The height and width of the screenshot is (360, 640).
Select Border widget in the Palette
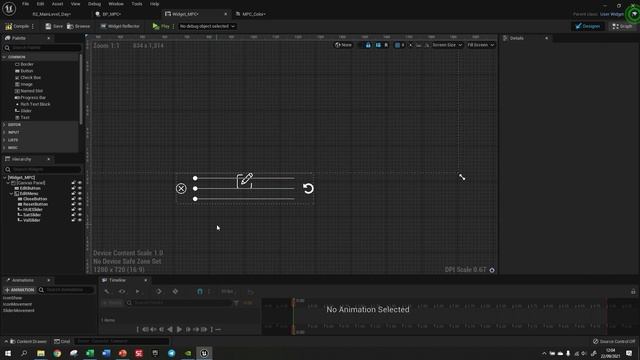[24, 64]
